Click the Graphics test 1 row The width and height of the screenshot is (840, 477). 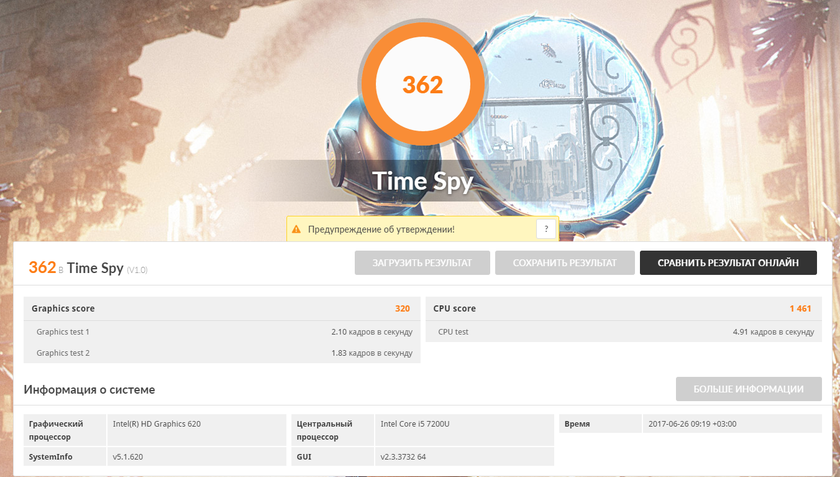click(222, 332)
